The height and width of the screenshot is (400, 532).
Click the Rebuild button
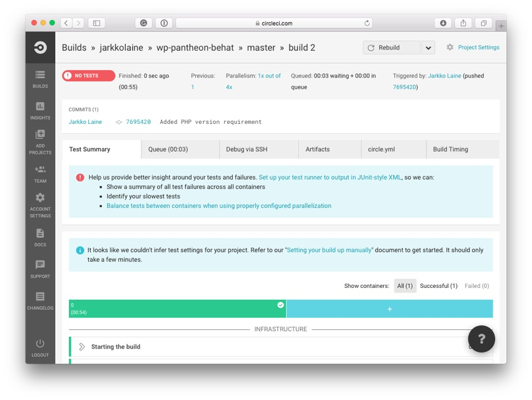point(392,48)
